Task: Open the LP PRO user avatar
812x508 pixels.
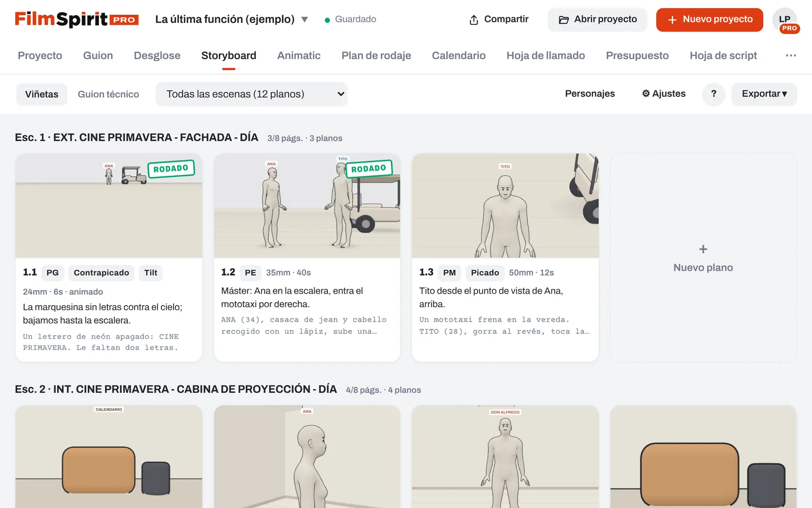Action: tap(785, 20)
